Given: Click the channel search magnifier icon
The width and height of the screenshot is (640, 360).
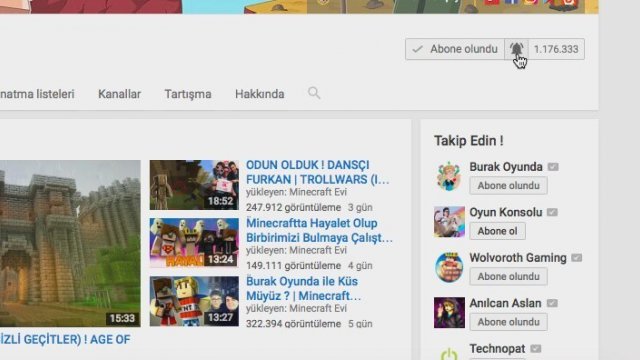Looking at the screenshot, I should (314, 93).
